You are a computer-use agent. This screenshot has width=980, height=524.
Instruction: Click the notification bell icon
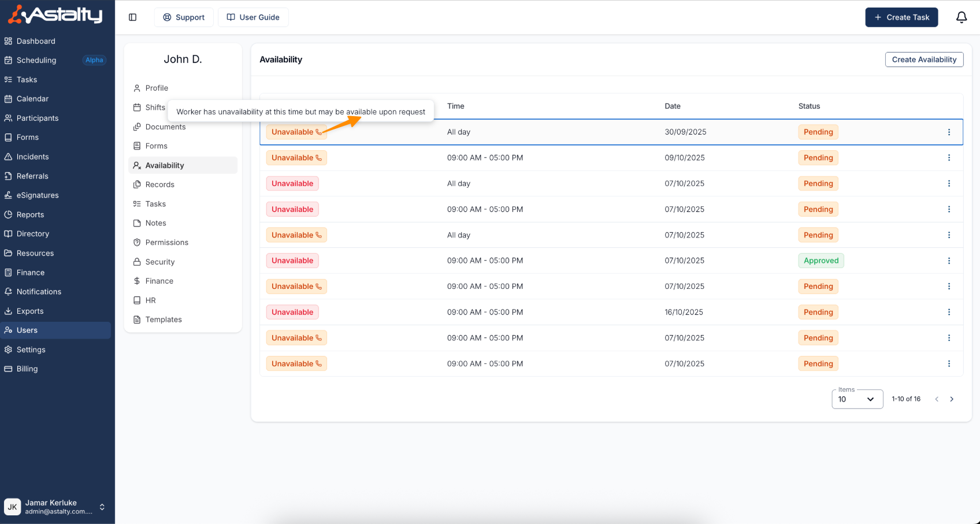962,17
